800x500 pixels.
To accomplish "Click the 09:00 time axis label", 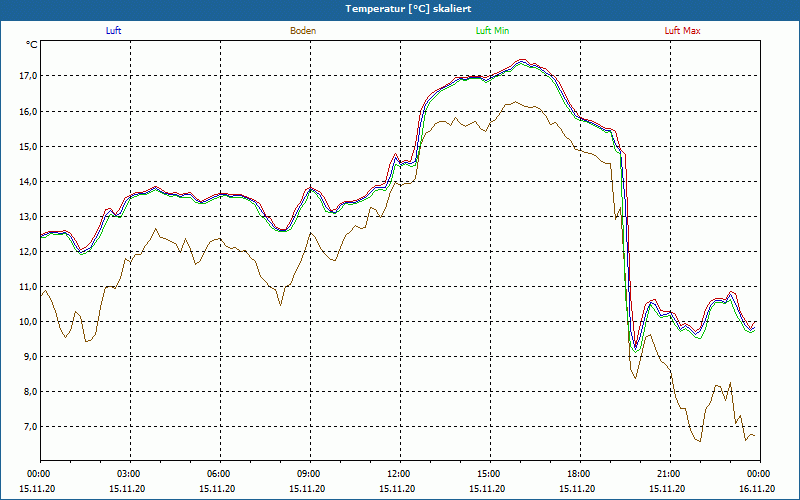I will point(310,474).
